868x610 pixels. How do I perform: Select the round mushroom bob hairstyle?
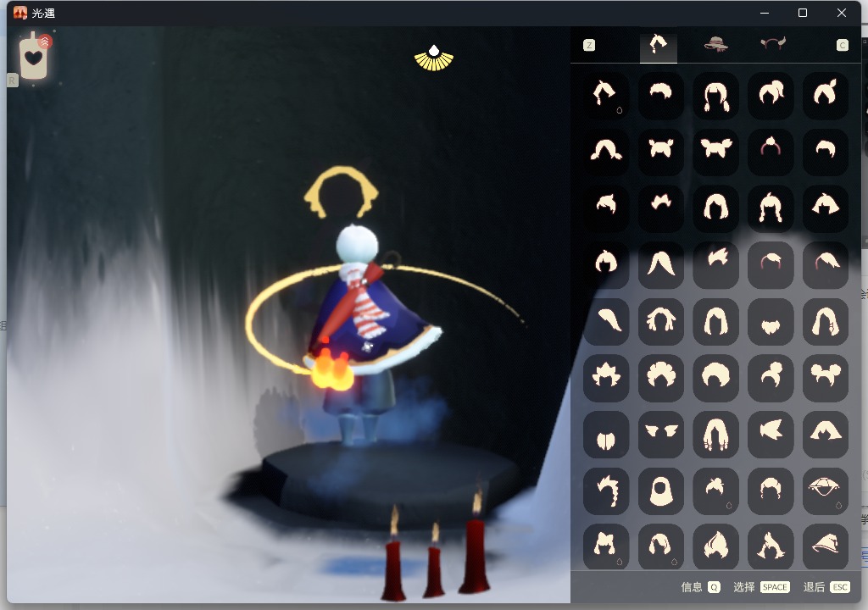(x=715, y=378)
